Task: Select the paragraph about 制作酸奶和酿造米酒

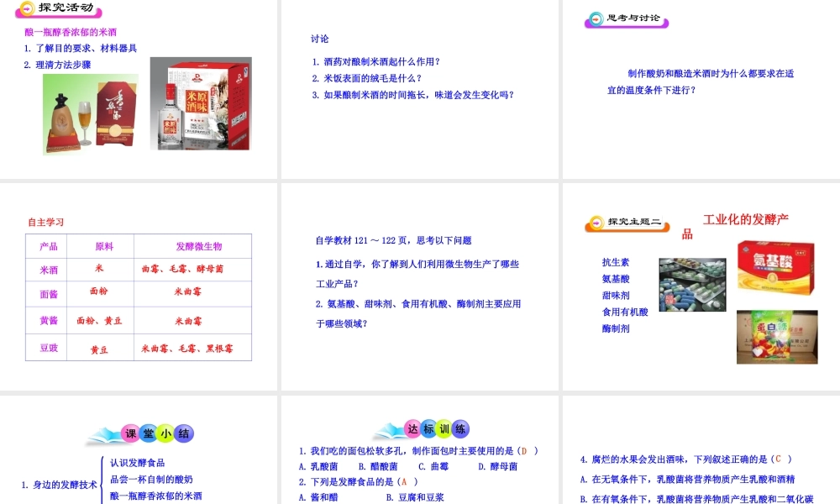Action: [701, 81]
